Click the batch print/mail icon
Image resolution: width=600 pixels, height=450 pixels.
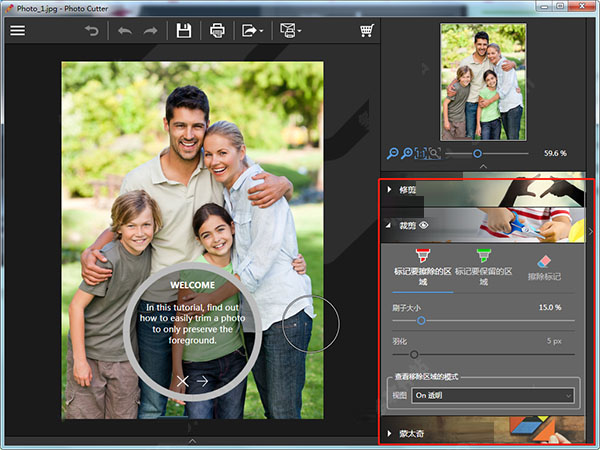tap(288, 31)
